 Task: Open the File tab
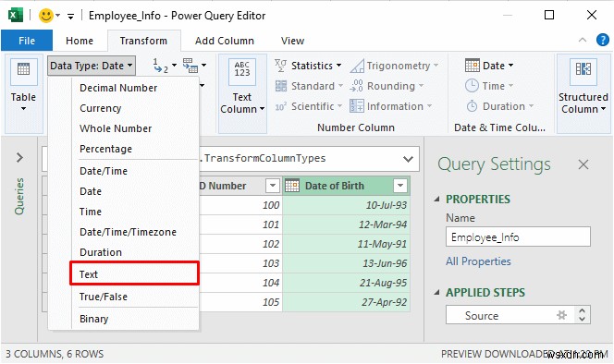pyautogui.click(x=27, y=41)
